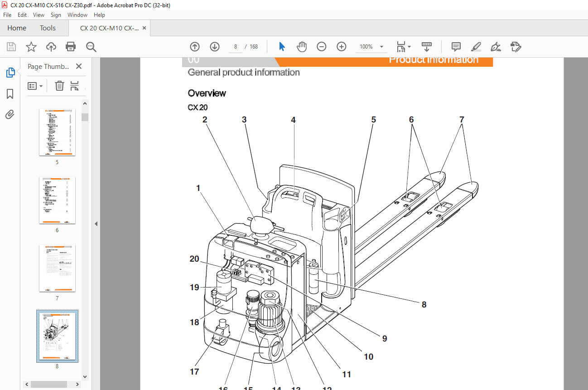588x390 pixels.
Task: Click the read mode keyboard icon
Action: pyautogui.click(x=427, y=47)
